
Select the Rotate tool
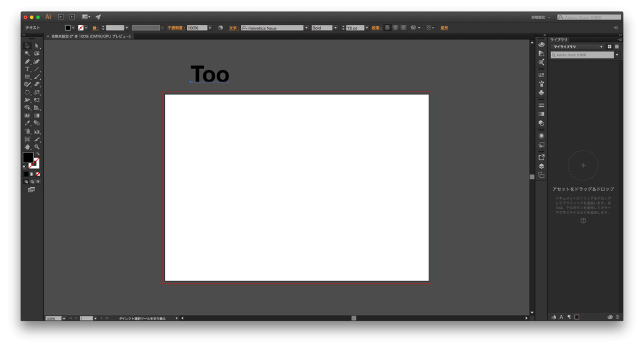click(27, 92)
